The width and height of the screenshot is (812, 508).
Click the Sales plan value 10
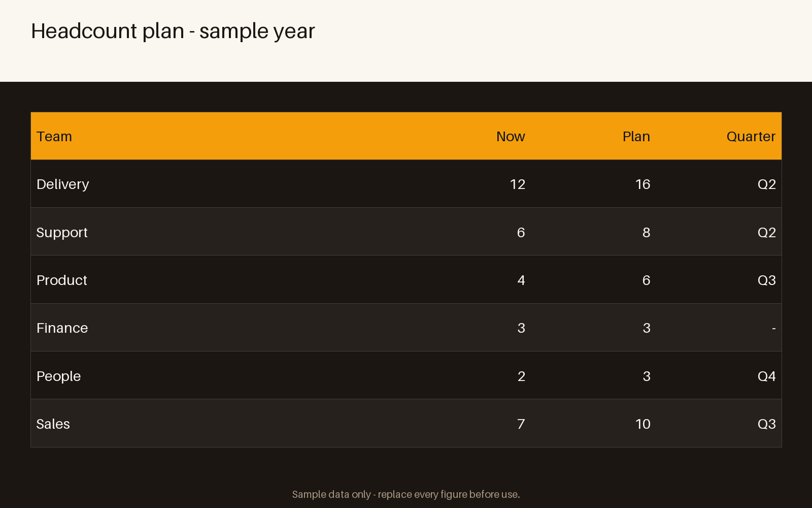[x=643, y=424]
